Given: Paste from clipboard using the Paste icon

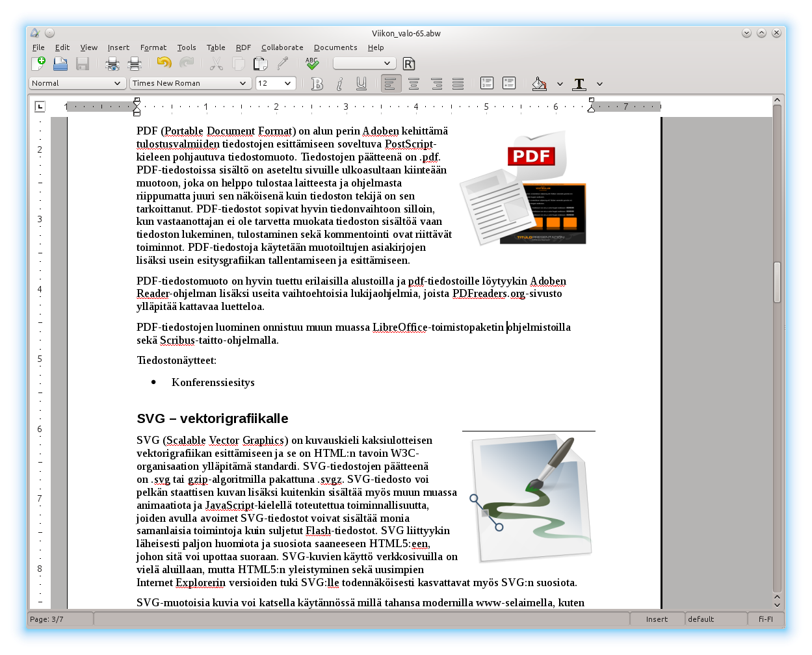Looking at the screenshot, I should (261, 63).
